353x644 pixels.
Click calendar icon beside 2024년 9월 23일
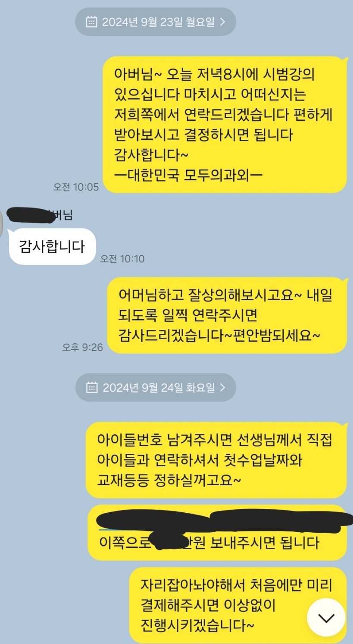pyautogui.click(x=91, y=22)
